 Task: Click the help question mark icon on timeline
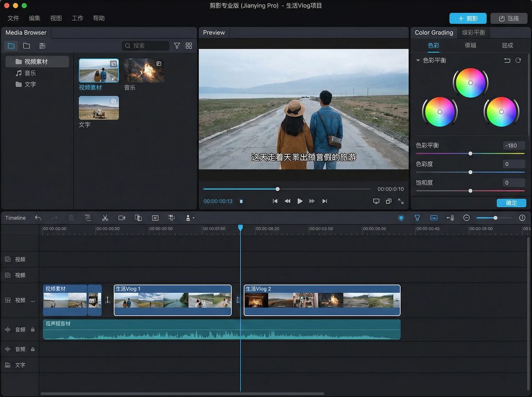click(522, 217)
